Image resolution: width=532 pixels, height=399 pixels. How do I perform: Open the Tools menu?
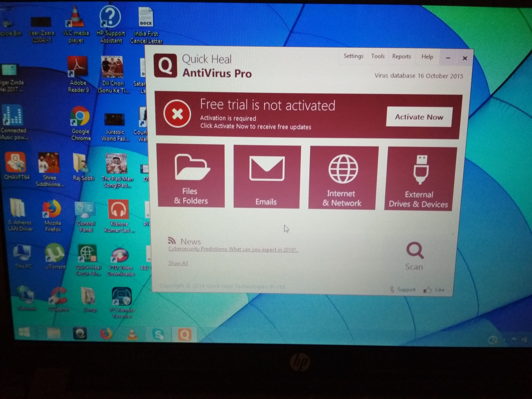point(378,56)
